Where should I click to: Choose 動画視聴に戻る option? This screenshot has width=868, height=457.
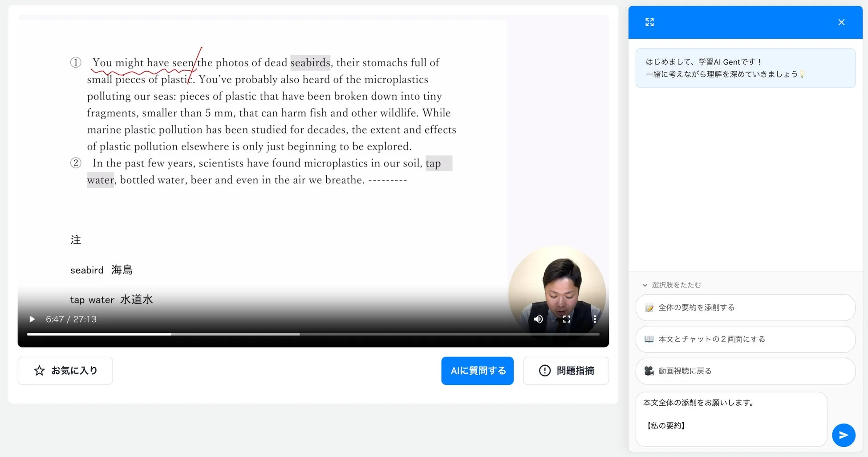[x=746, y=371]
